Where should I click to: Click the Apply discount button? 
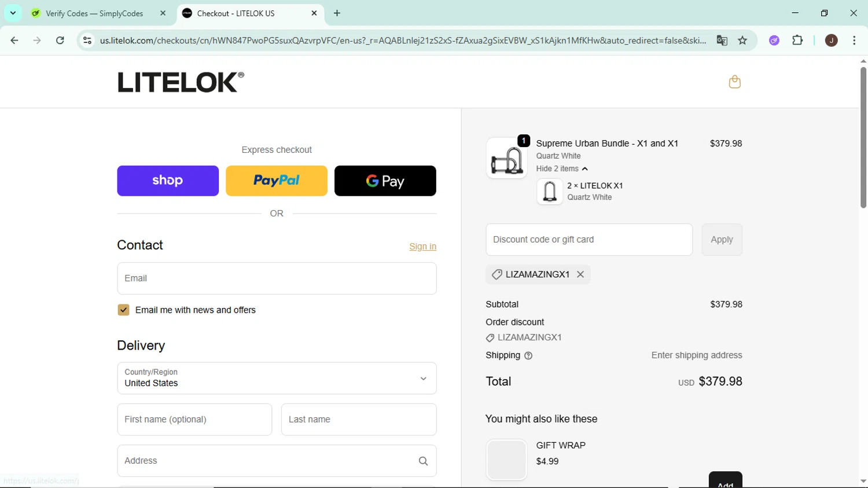click(722, 240)
